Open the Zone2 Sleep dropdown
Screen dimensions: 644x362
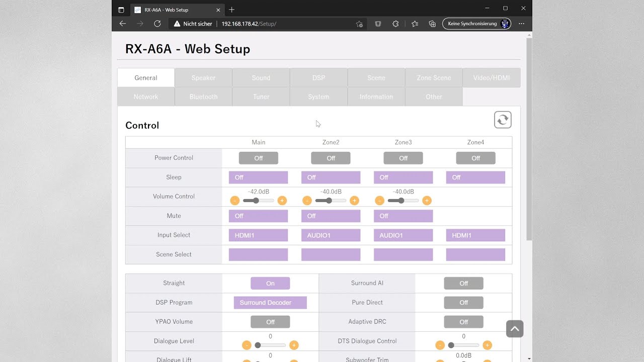(x=331, y=177)
